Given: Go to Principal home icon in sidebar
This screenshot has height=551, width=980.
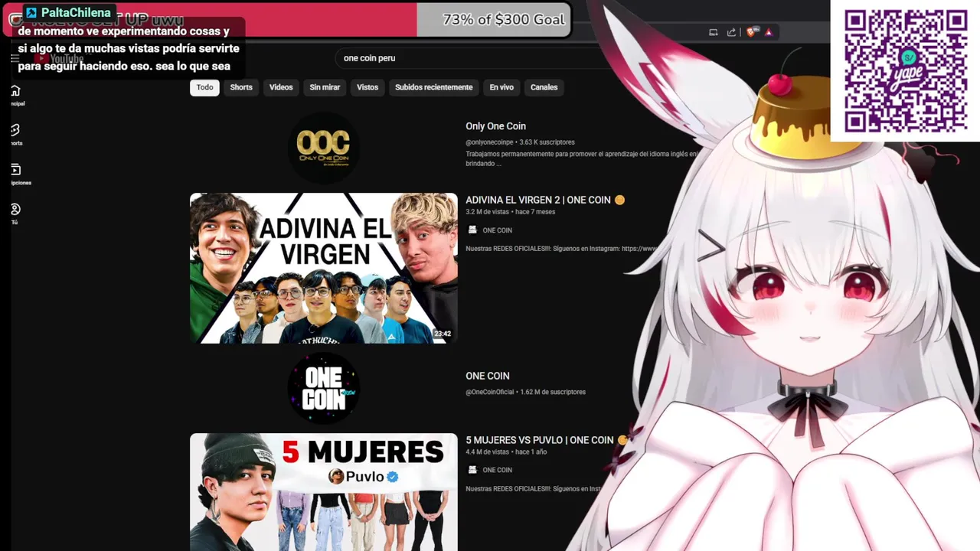Looking at the screenshot, I should (x=15, y=91).
